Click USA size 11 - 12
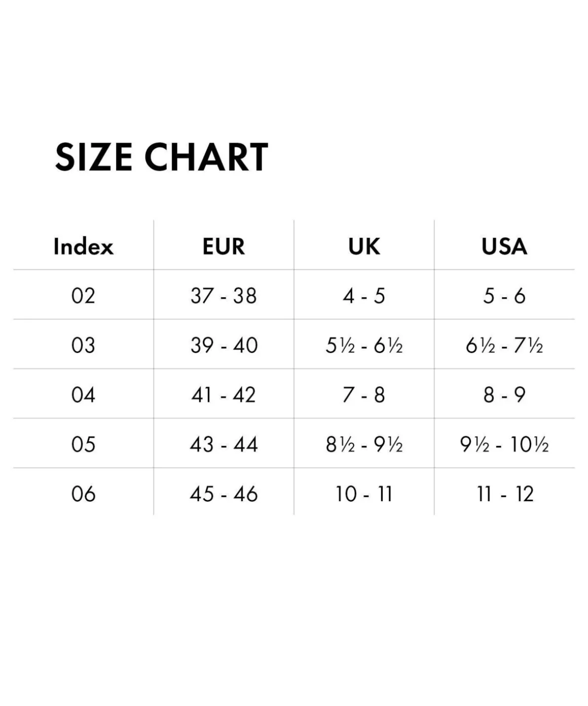The width and height of the screenshot is (588, 706). (505, 493)
